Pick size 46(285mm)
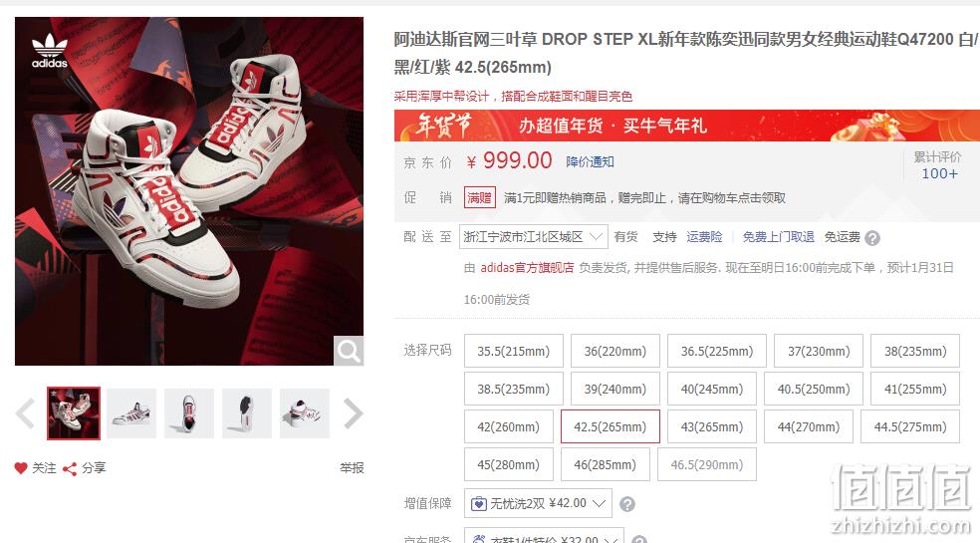Screen dimensions: 980x543 [605, 465]
